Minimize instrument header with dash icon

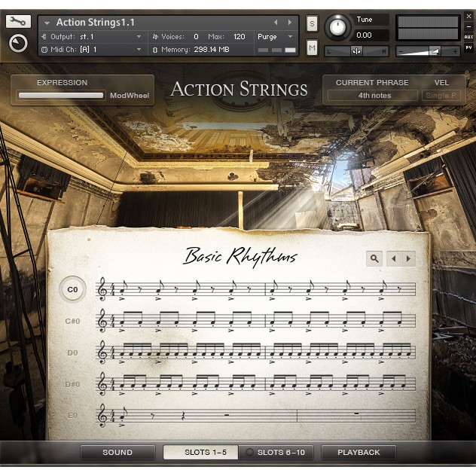point(468,26)
